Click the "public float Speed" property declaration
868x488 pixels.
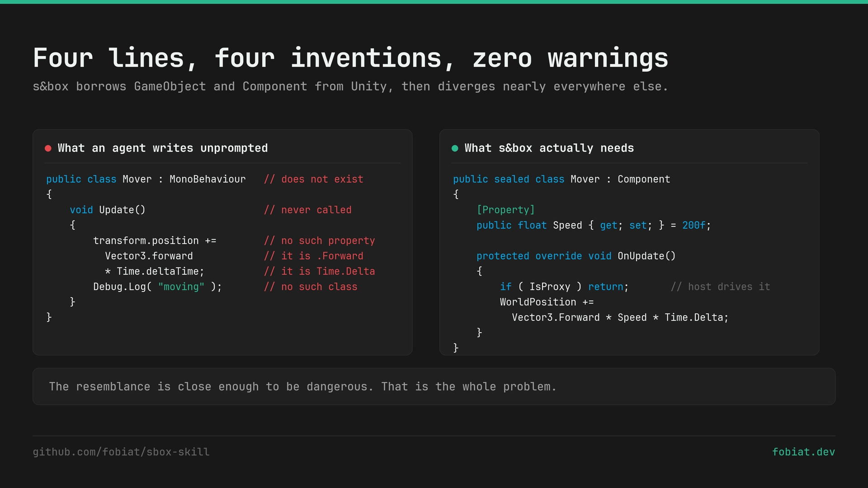click(x=594, y=225)
